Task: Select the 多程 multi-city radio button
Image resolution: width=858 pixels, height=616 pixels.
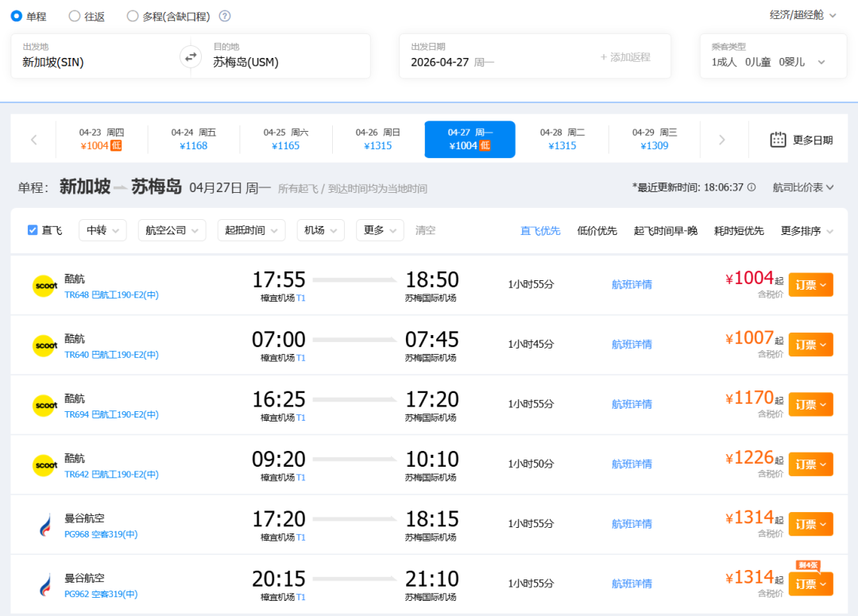Action: pyautogui.click(x=133, y=16)
